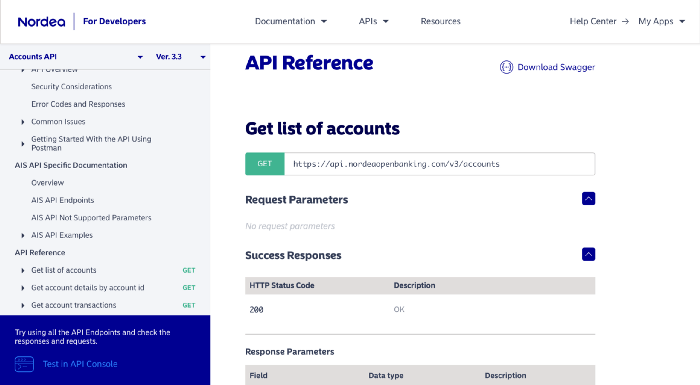Open AIS API Endpoints page
Screen dimensions: 700x385
coord(62,200)
